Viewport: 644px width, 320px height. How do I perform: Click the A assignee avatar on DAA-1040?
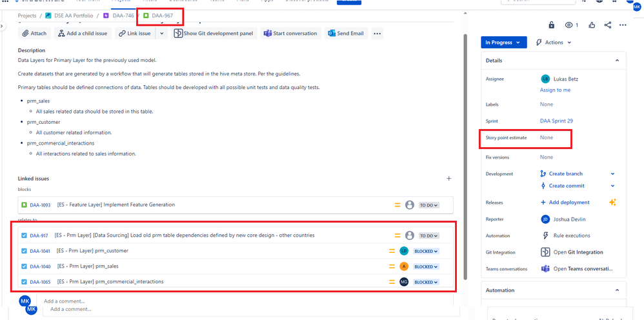404,266
